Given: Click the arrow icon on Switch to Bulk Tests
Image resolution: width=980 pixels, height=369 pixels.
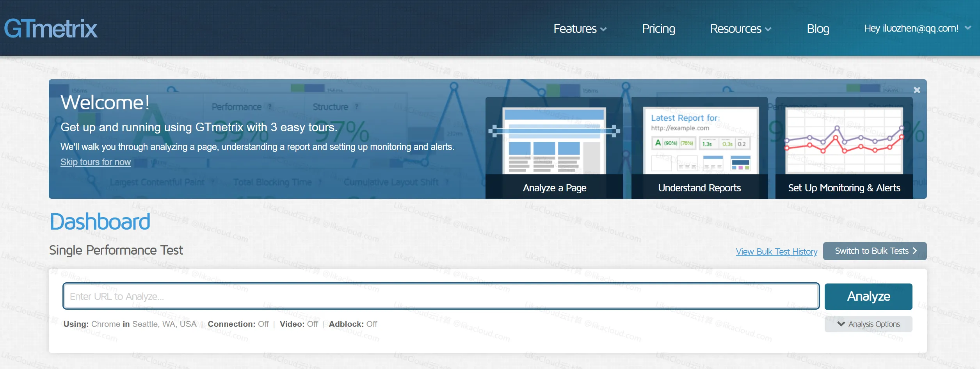Looking at the screenshot, I should (915, 251).
